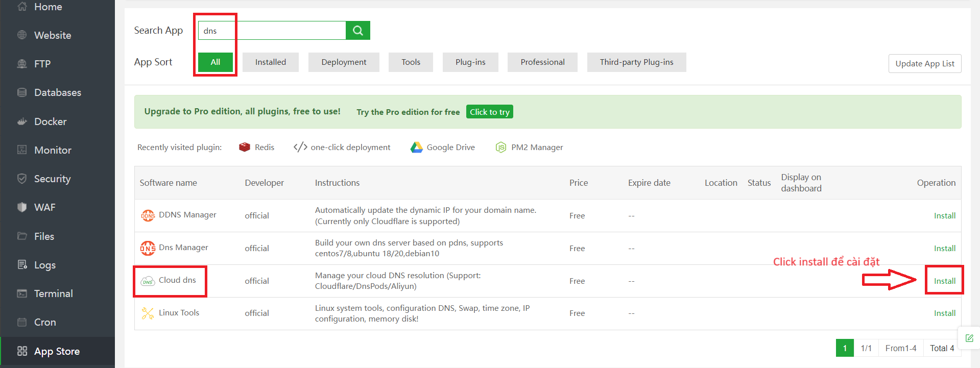Click the 'Click to try' Pro button
The image size is (980, 368).
click(x=489, y=112)
